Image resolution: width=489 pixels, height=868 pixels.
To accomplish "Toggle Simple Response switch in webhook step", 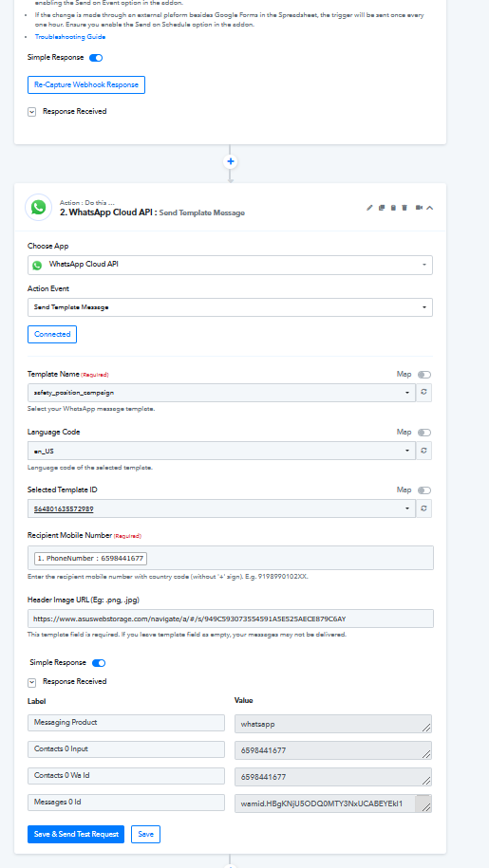I will [96, 58].
